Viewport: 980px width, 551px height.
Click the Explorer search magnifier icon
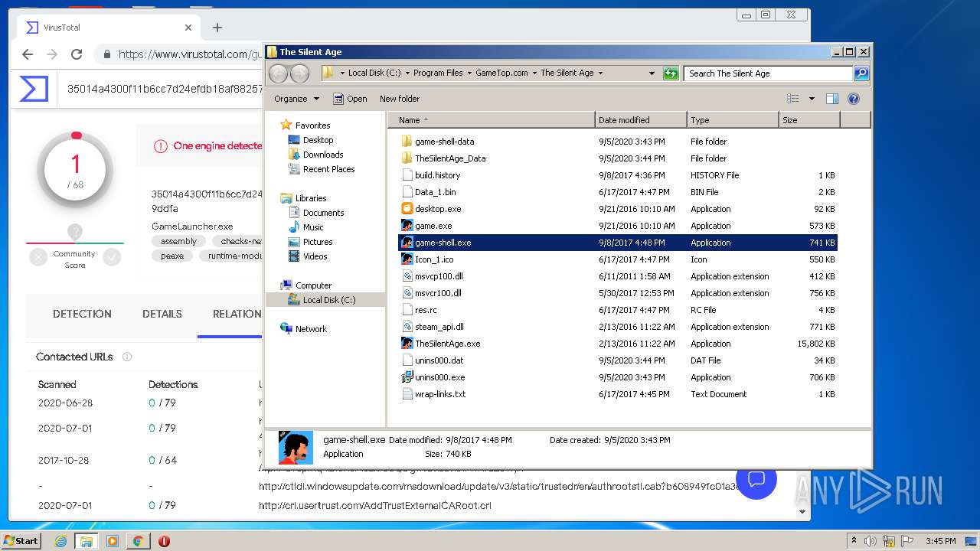pos(861,73)
